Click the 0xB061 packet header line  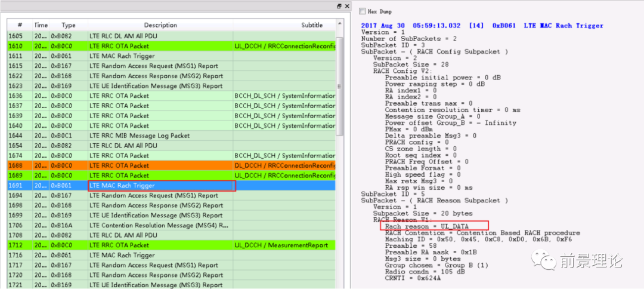coord(482,26)
